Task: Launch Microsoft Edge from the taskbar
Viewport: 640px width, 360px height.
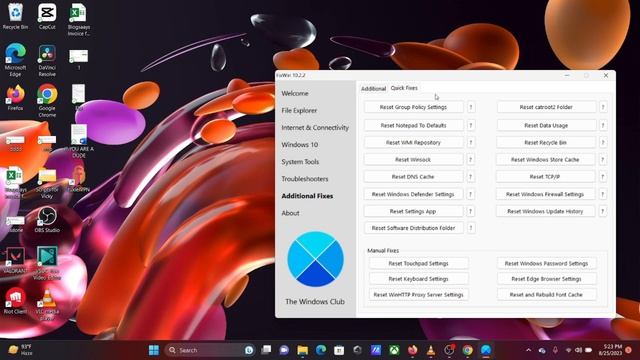Action: click(321, 350)
